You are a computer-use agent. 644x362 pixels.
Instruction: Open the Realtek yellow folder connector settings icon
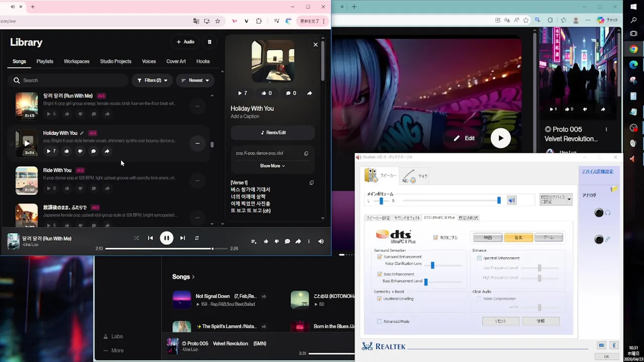(614, 189)
